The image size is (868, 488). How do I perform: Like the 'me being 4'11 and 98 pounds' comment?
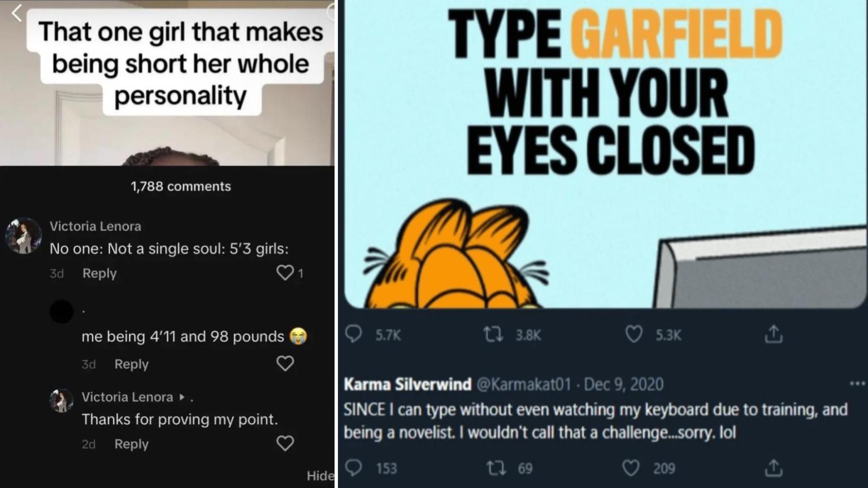285,364
